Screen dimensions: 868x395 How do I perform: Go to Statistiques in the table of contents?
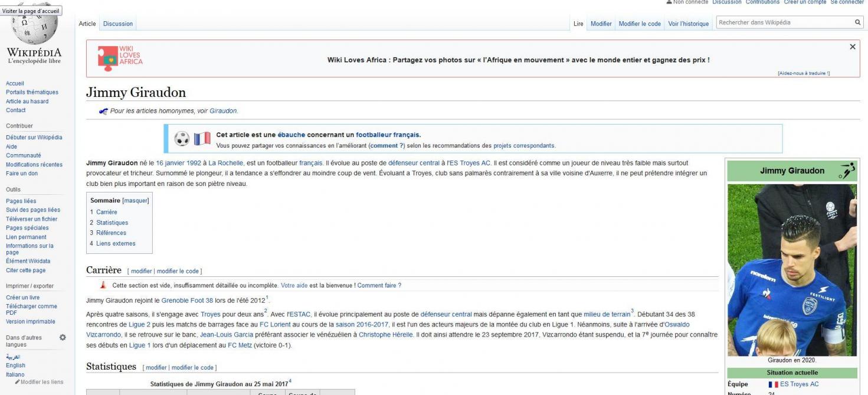point(112,223)
